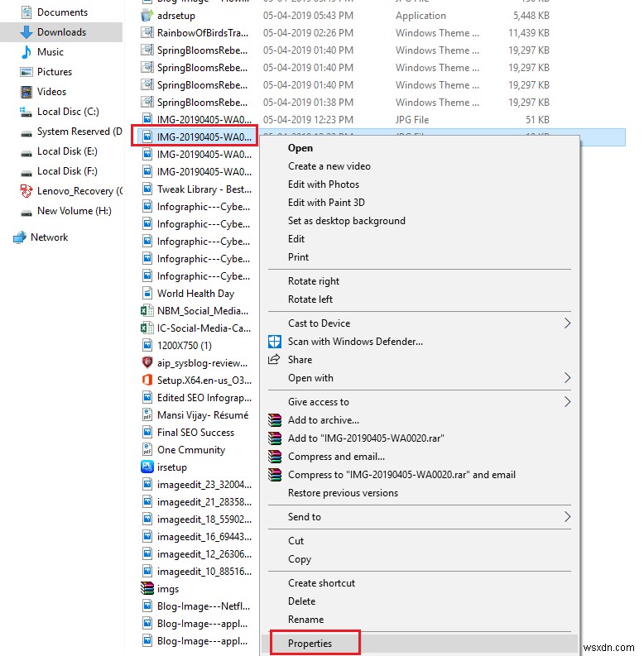This screenshot has width=644, height=656.
Task: Expand the Cast to Device submenu arrow
Action: (567, 323)
